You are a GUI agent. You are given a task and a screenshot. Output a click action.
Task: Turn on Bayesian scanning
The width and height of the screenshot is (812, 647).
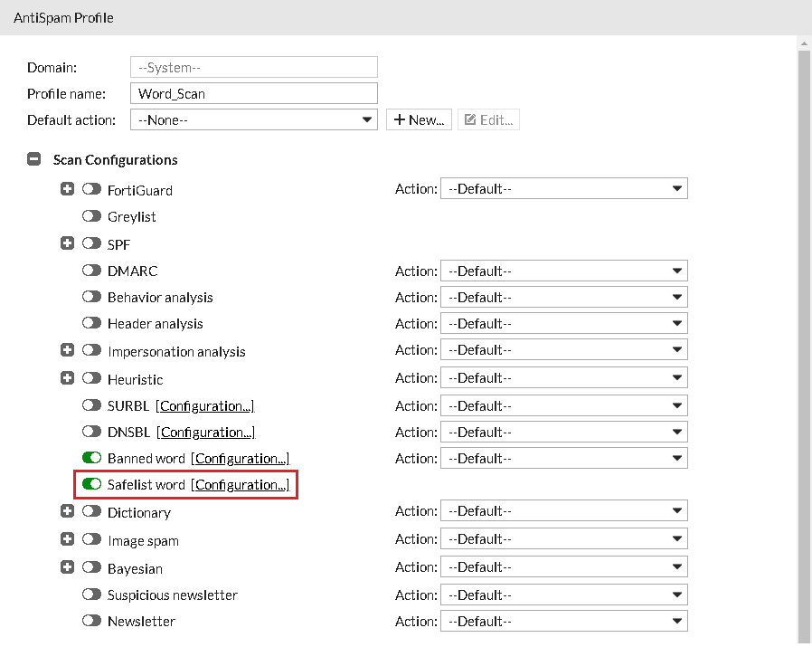pos(91,568)
